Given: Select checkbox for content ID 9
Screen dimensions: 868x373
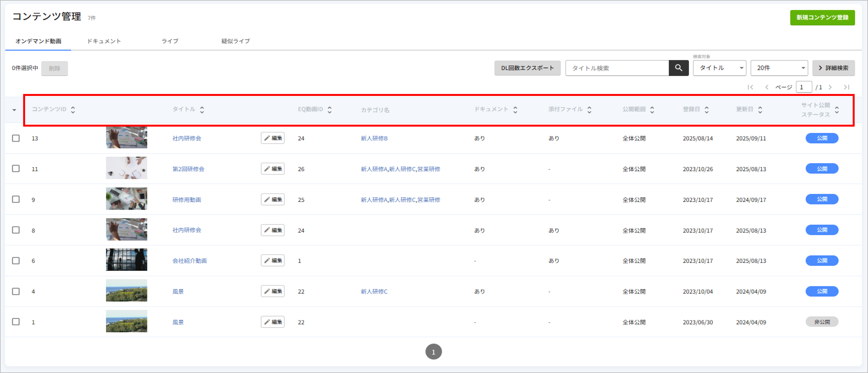Looking at the screenshot, I should (x=16, y=199).
